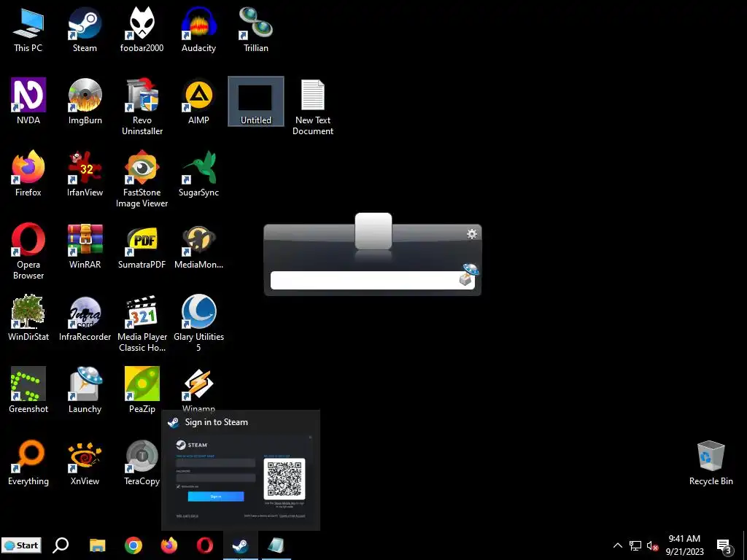Click the Steam taskbar button
This screenshot has width=747, height=560.
pyautogui.click(x=241, y=545)
